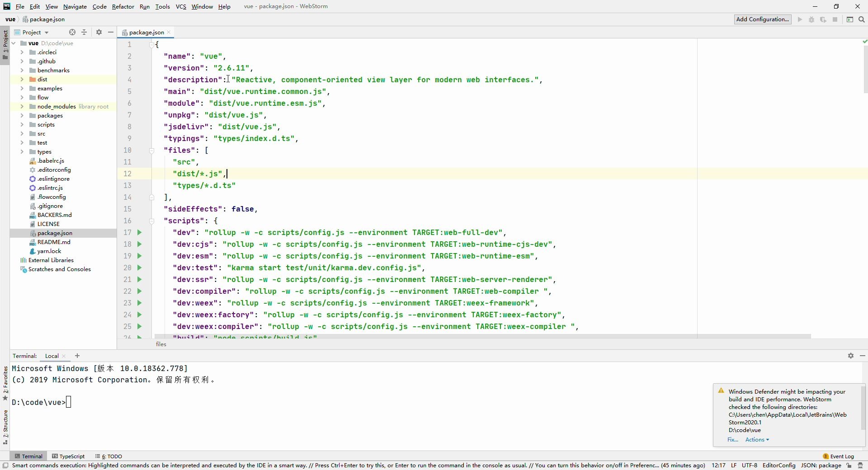
Task: Click the 'files' breadcrumb below editor
Action: point(161,344)
